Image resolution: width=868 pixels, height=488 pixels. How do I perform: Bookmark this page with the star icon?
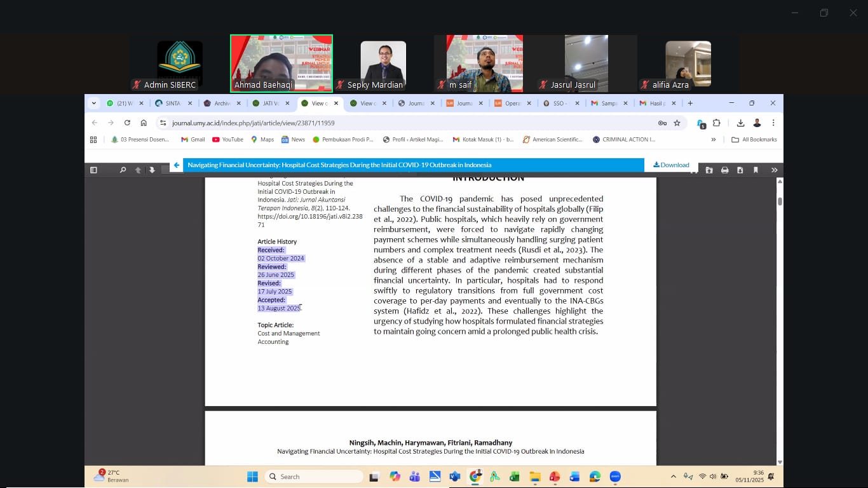677,123
